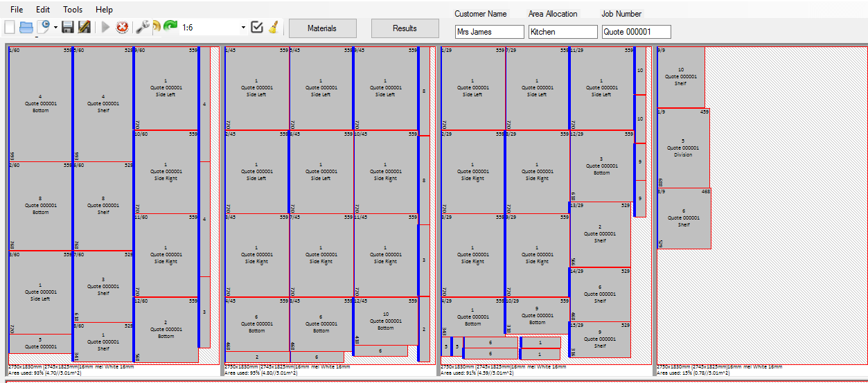Toggle the checkbox icon in the toolbar
868x383 pixels.
257,27
